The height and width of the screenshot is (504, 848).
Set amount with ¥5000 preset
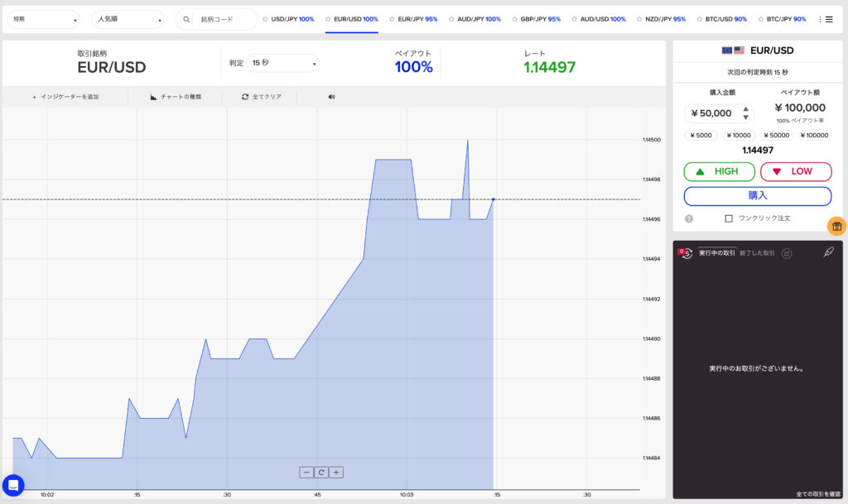click(701, 136)
